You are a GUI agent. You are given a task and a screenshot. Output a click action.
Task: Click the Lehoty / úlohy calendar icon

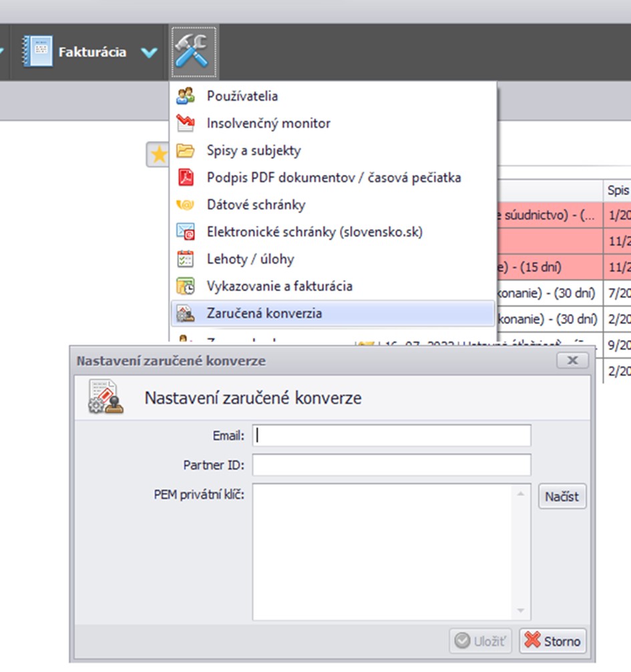(x=185, y=259)
